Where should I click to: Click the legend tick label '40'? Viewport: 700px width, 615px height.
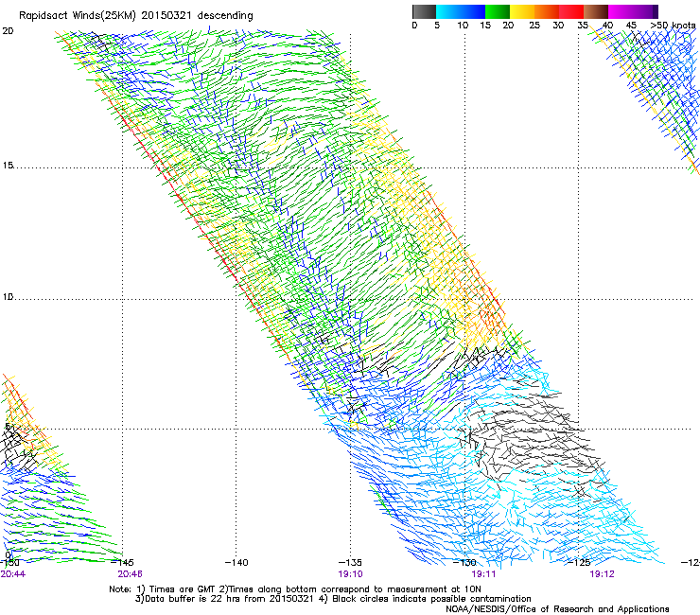(x=607, y=26)
